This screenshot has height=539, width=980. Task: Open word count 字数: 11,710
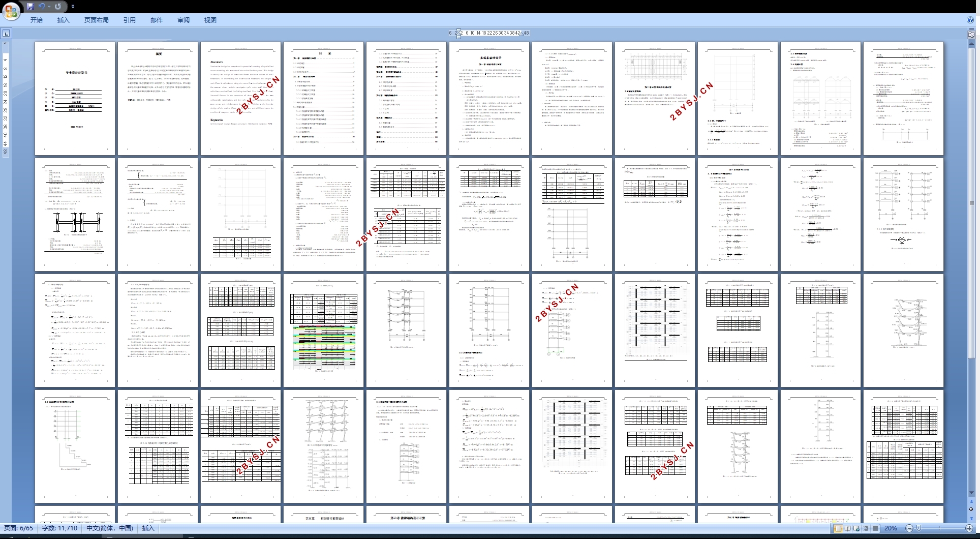point(59,528)
